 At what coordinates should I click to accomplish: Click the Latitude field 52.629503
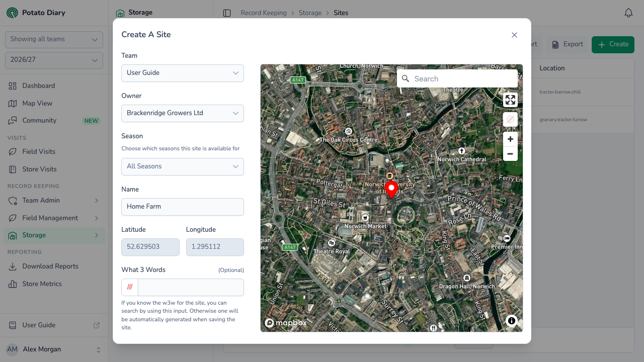click(x=150, y=247)
